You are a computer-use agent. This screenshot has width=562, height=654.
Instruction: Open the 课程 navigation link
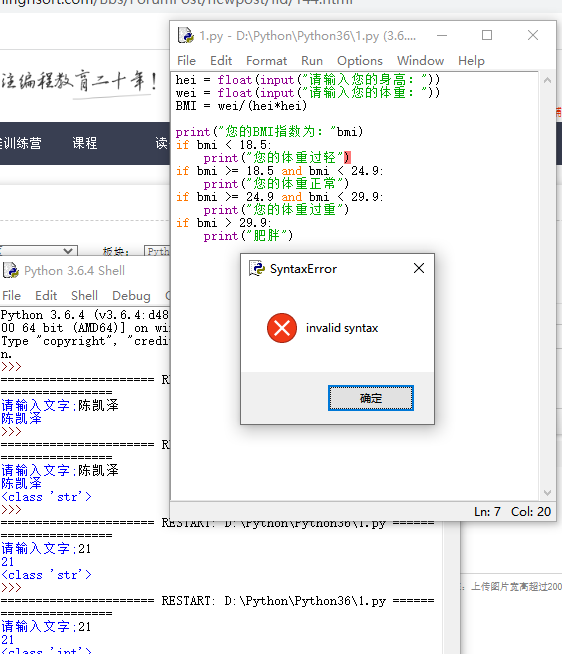[x=85, y=143]
